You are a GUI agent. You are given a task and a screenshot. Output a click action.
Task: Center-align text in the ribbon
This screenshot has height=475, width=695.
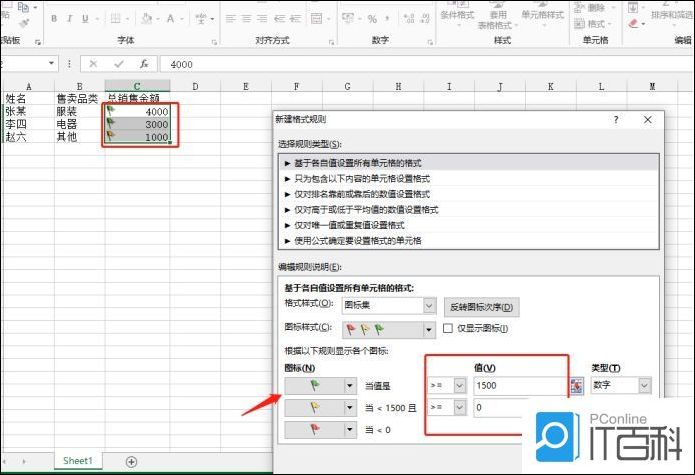point(246,19)
